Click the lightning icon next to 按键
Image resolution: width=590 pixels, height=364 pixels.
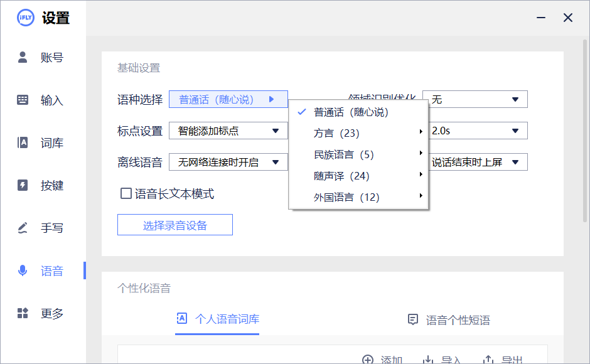23,185
